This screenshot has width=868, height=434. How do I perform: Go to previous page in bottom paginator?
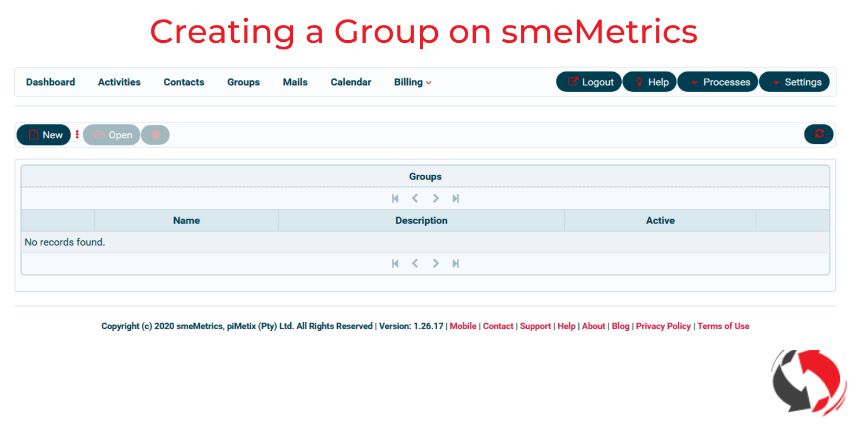tap(415, 264)
